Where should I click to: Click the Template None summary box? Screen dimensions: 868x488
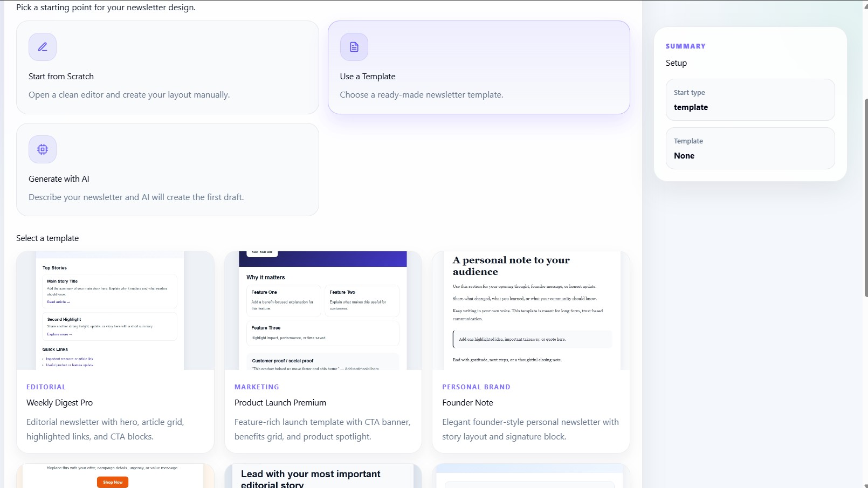[750, 148]
